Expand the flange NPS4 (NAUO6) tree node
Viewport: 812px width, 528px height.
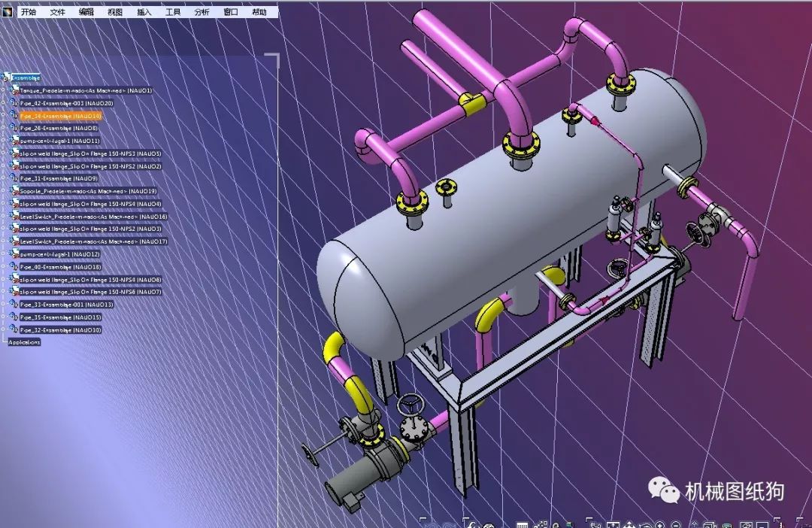[3, 280]
